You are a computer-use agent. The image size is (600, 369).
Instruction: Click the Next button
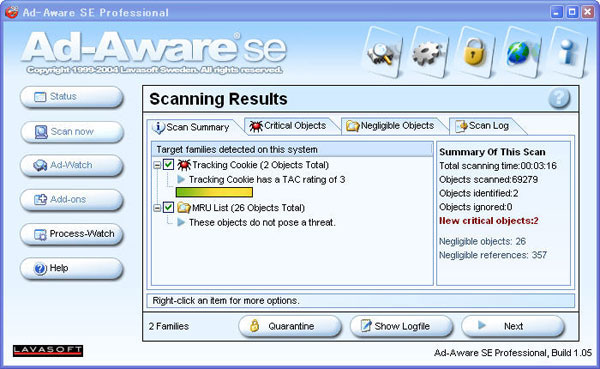click(513, 326)
